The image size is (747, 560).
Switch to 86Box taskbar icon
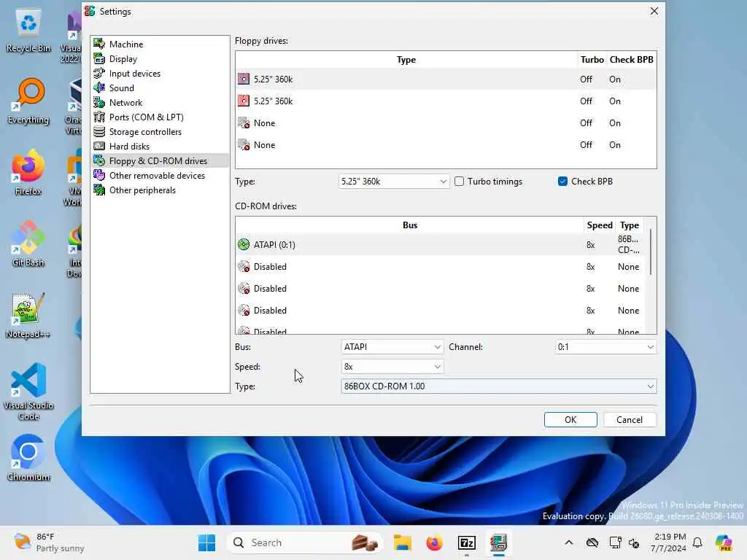[498, 542]
